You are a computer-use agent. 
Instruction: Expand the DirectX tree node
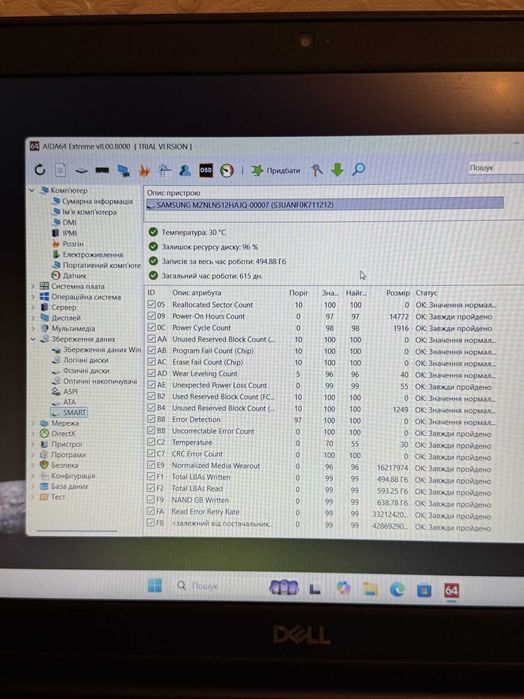pyautogui.click(x=33, y=434)
